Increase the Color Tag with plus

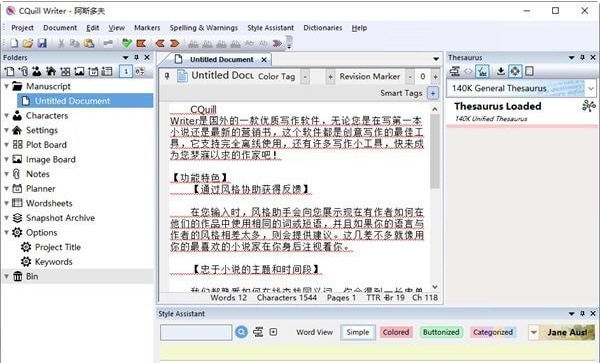tap(330, 76)
